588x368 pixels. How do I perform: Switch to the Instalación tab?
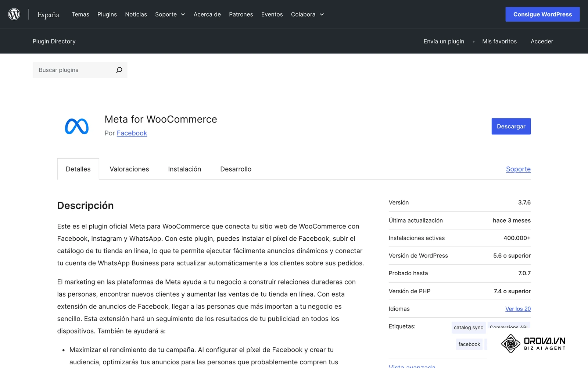184,169
